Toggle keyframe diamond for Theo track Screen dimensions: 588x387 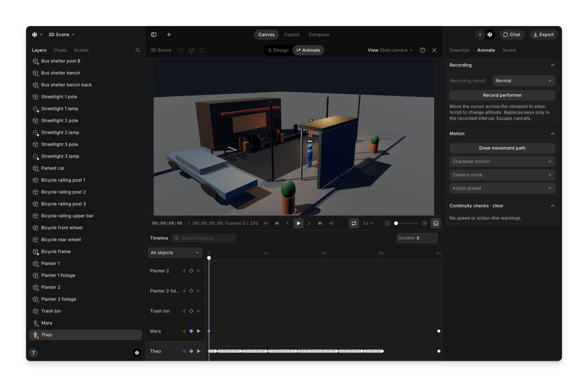191,351
